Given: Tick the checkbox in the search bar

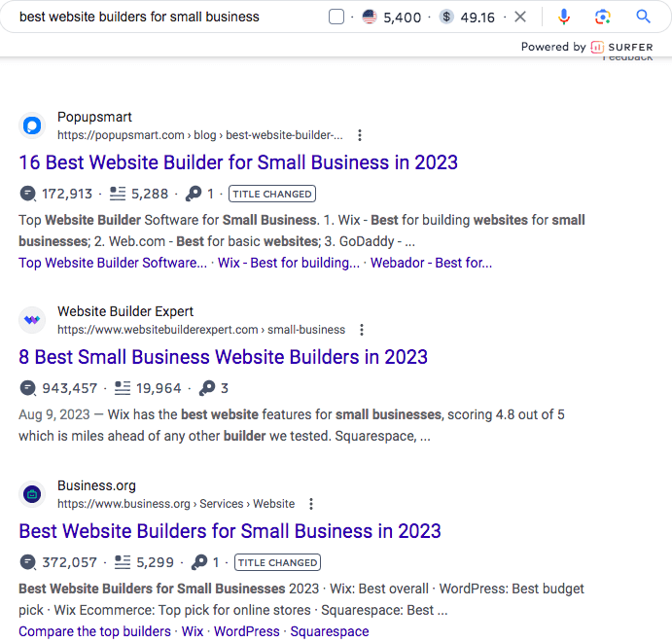Looking at the screenshot, I should [x=336, y=18].
